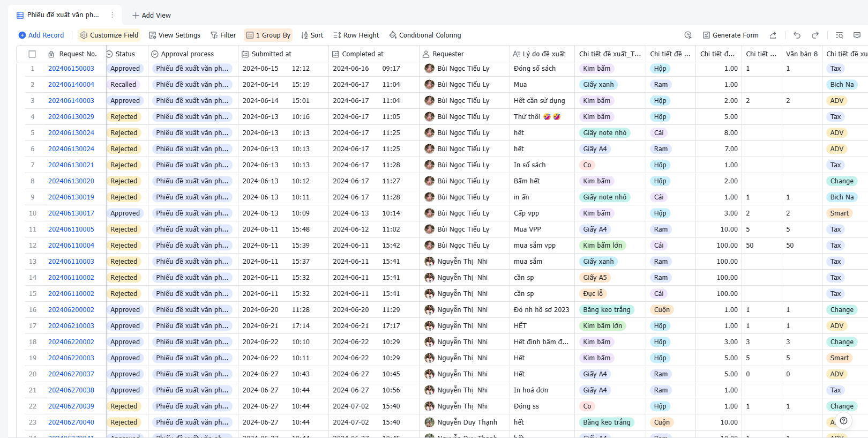Click the Giấy note nhỏ tag in row 5
868x438 pixels.
(x=604, y=133)
